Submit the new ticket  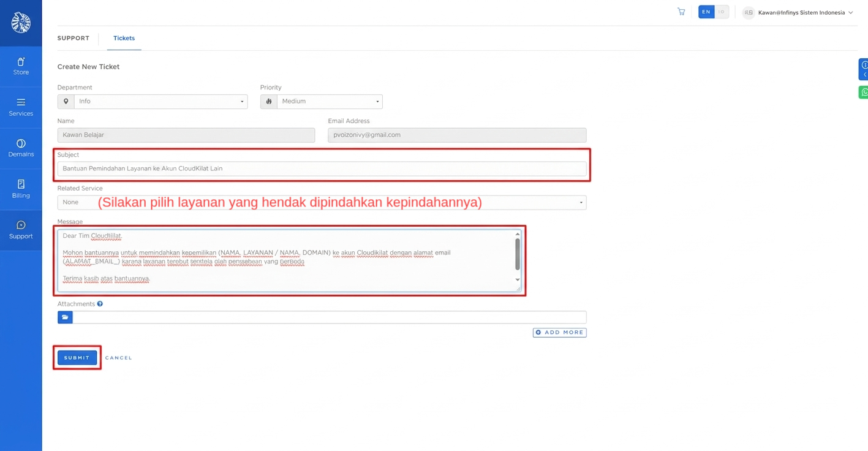pos(77,358)
